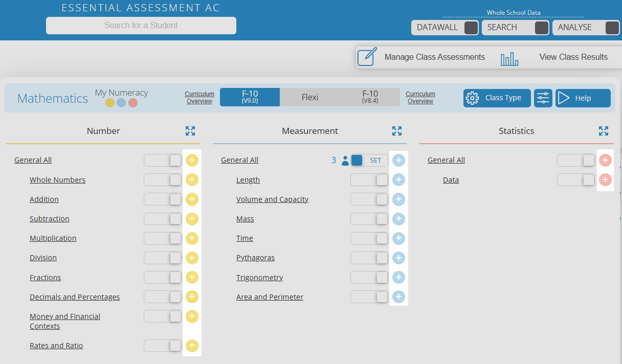622x364 pixels.
Task: Click the bar chart icon near View Class Results
Action: click(x=509, y=58)
